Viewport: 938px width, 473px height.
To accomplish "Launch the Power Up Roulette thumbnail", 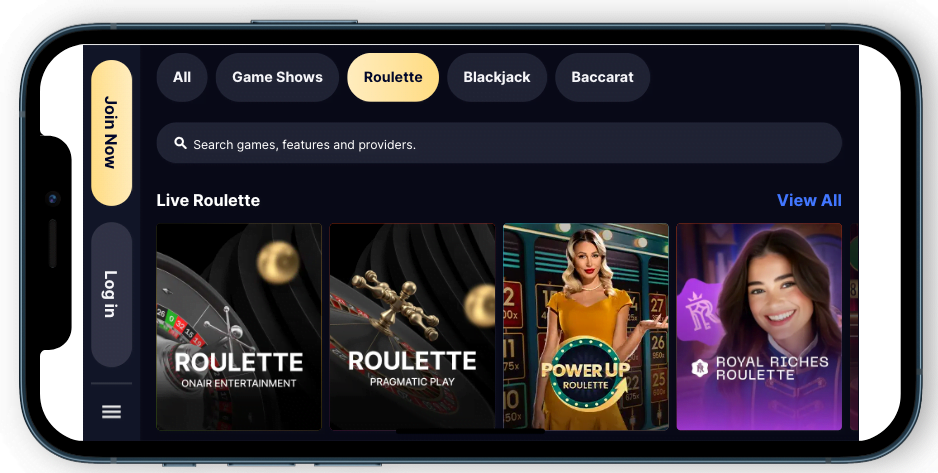I will (586, 326).
